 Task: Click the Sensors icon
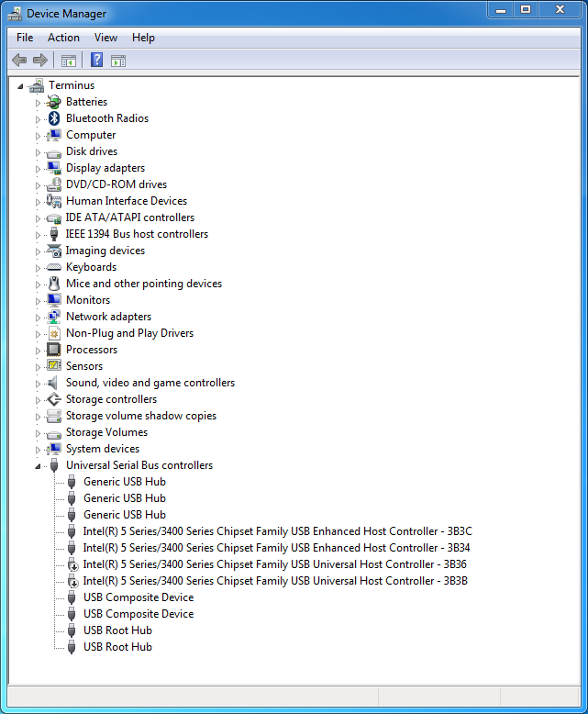coord(54,365)
